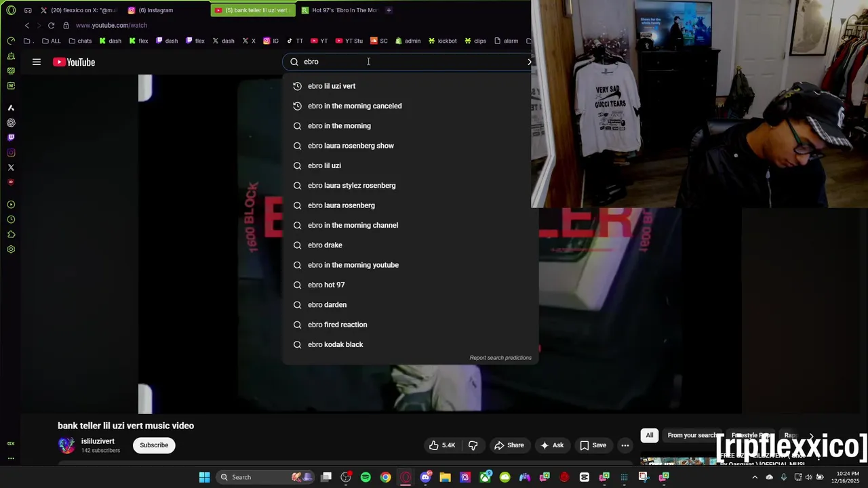Switch to the Instagram browser tab

(166, 10)
